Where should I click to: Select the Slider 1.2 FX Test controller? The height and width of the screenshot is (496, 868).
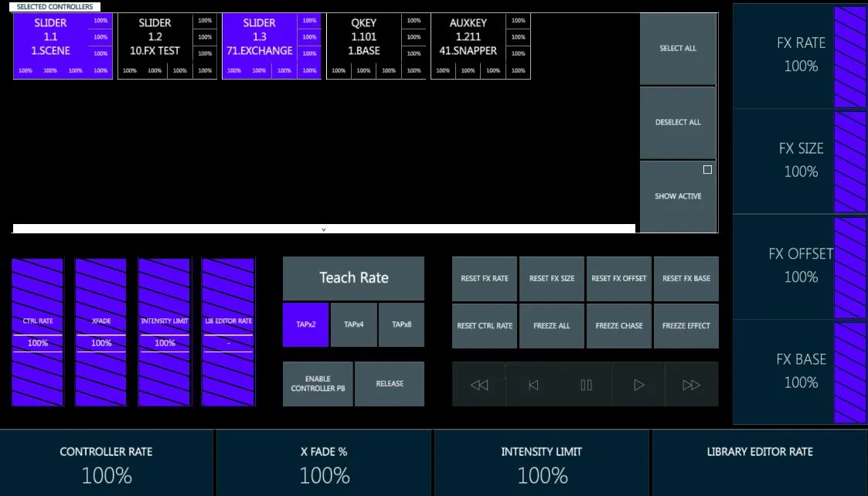(167, 46)
